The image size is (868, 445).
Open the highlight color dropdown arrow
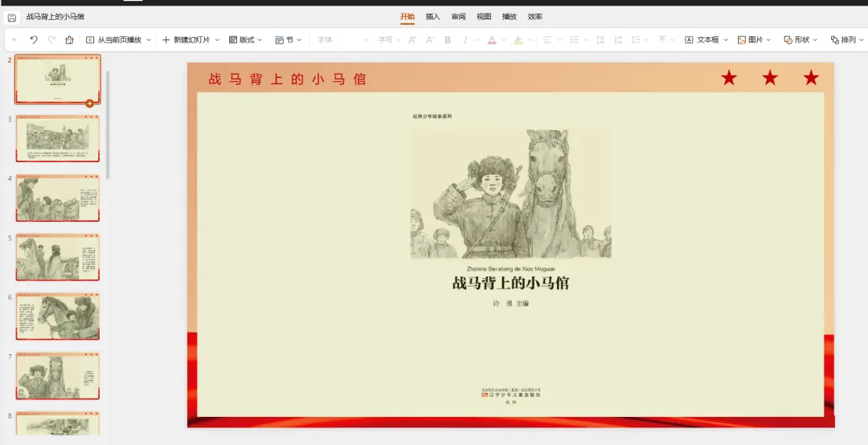(530, 40)
